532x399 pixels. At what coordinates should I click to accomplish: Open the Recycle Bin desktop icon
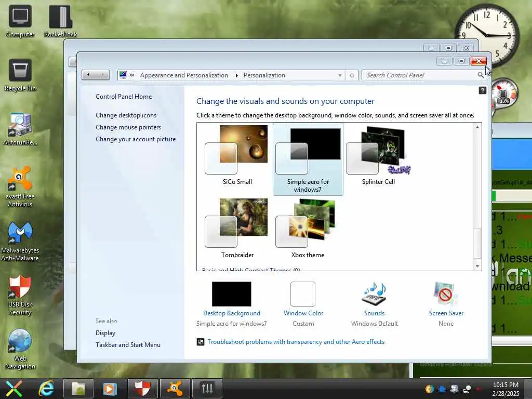point(20,75)
